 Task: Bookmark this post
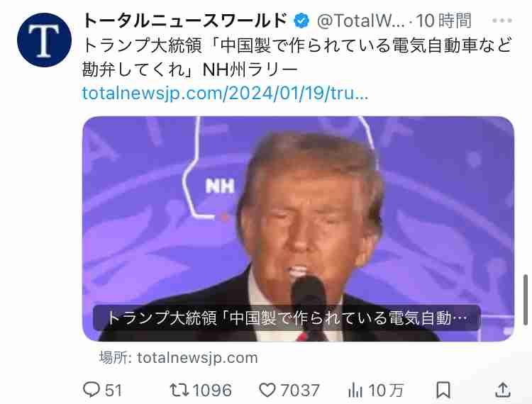(x=443, y=390)
